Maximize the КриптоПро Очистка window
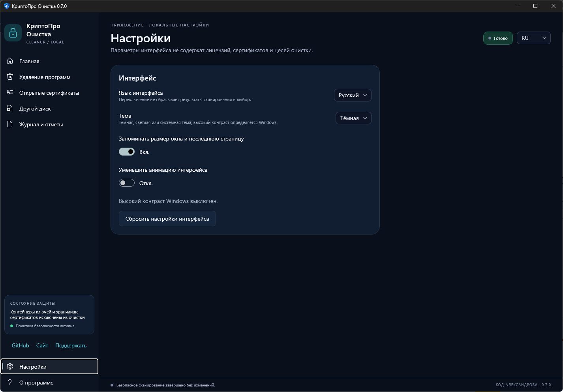Screen dimensions: 563x392 click(x=535, y=6)
